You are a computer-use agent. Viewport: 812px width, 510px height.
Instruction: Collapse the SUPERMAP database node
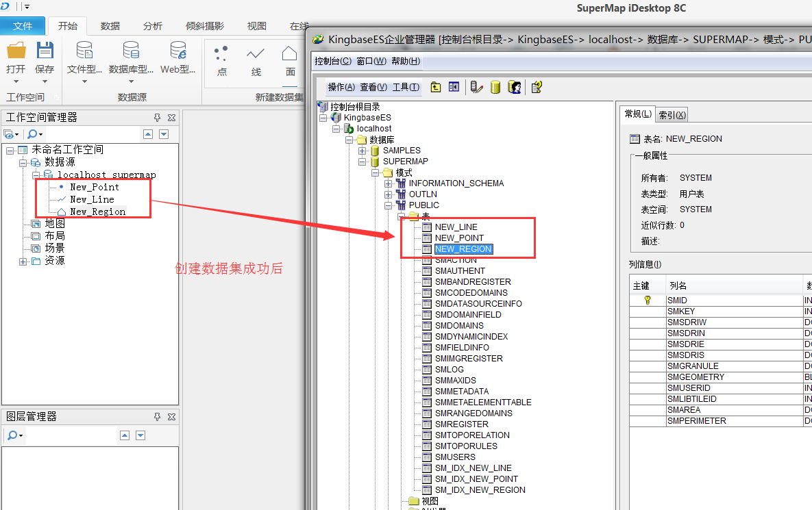pos(362,162)
